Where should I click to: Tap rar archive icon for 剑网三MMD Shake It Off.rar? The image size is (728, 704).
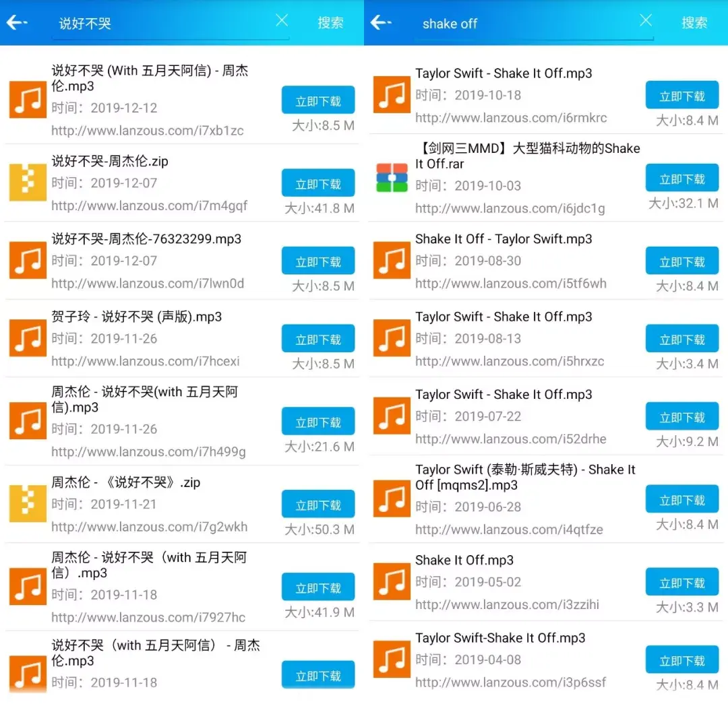pos(392,177)
